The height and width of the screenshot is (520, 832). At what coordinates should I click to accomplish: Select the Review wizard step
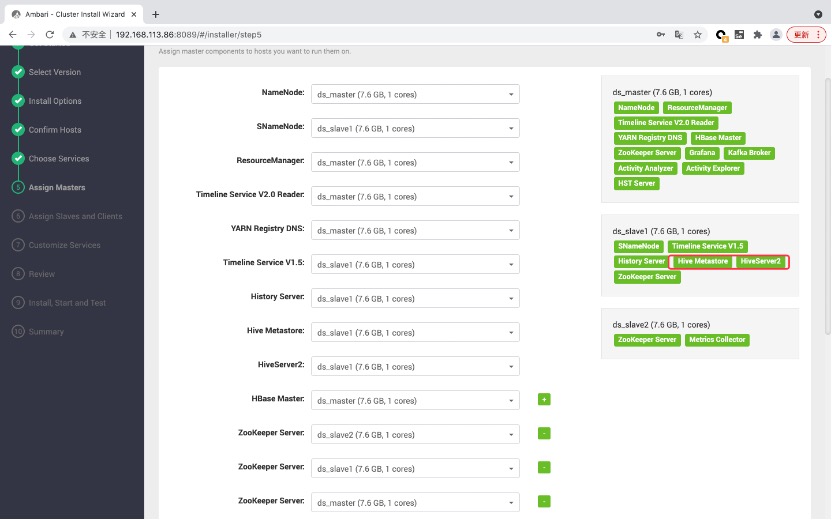[x=41, y=274]
